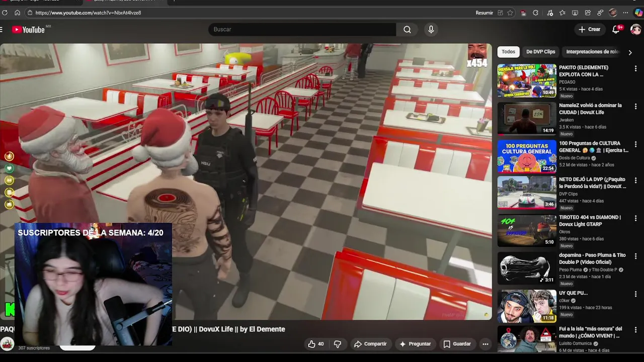Image resolution: width=644 pixels, height=362 pixels.
Task: Like the video with thumbs up
Action: (316, 344)
